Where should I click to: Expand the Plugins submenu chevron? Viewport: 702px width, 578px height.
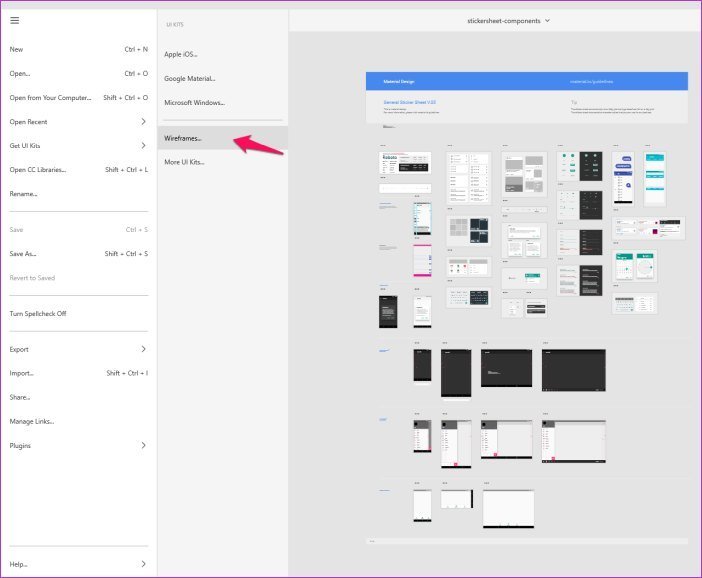click(143, 445)
